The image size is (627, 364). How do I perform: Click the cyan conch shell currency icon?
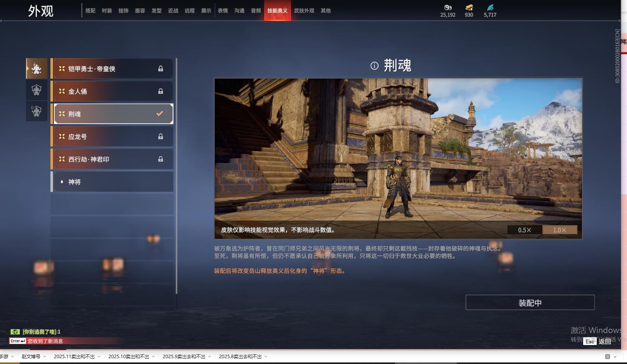click(x=490, y=7)
